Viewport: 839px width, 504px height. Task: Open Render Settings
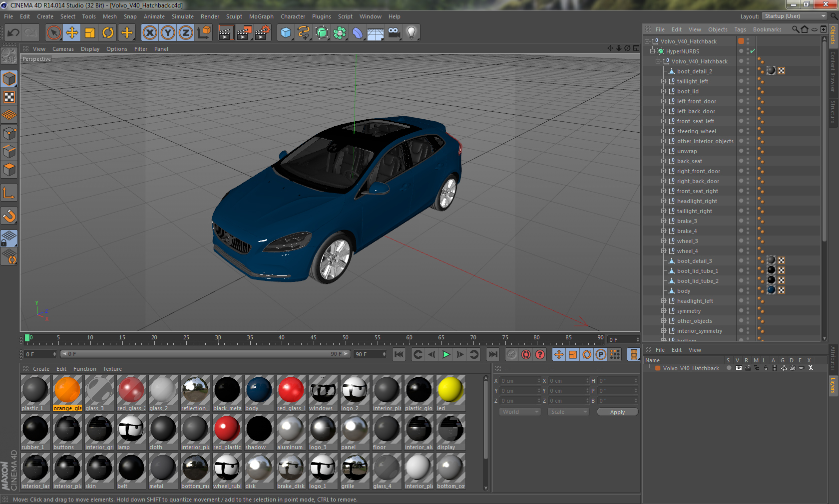pos(263,33)
